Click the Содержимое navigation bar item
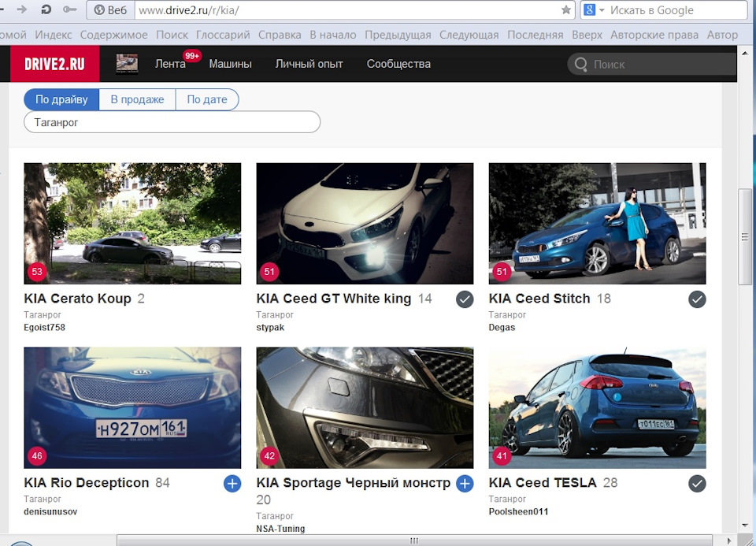Screen dimensions: 756x546 (x=113, y=35)
